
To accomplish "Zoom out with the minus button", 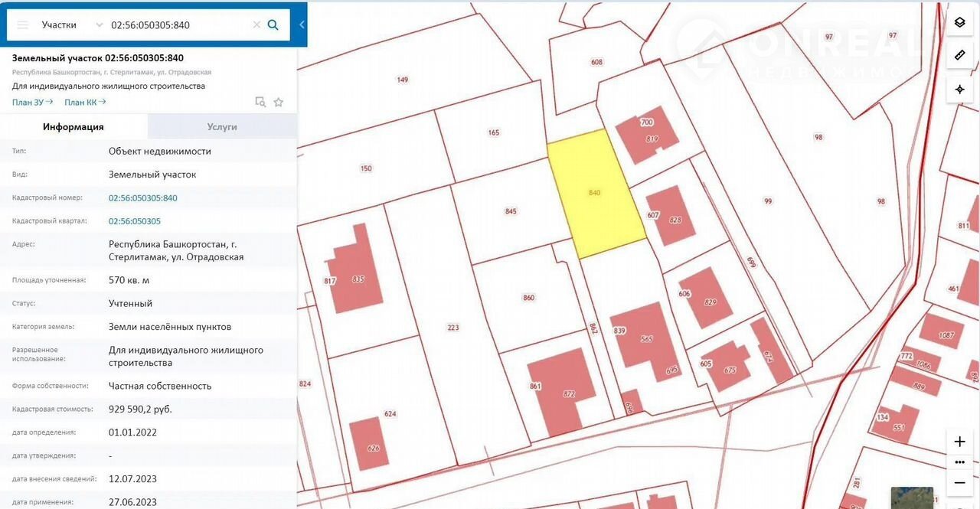I will tap(959, 482).
